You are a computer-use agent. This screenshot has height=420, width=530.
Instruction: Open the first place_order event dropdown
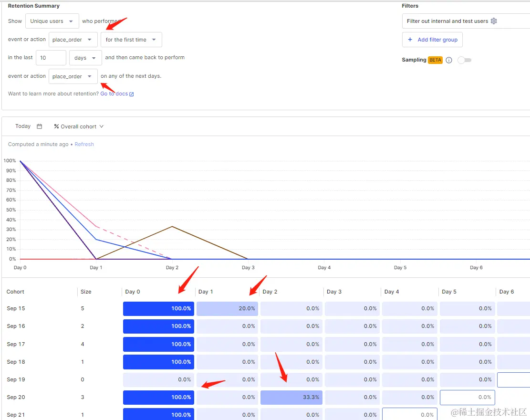[x=73, y=40]
